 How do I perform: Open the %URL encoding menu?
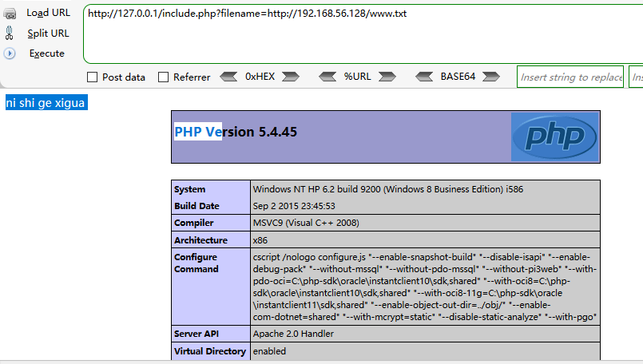(x=357, y=77)
